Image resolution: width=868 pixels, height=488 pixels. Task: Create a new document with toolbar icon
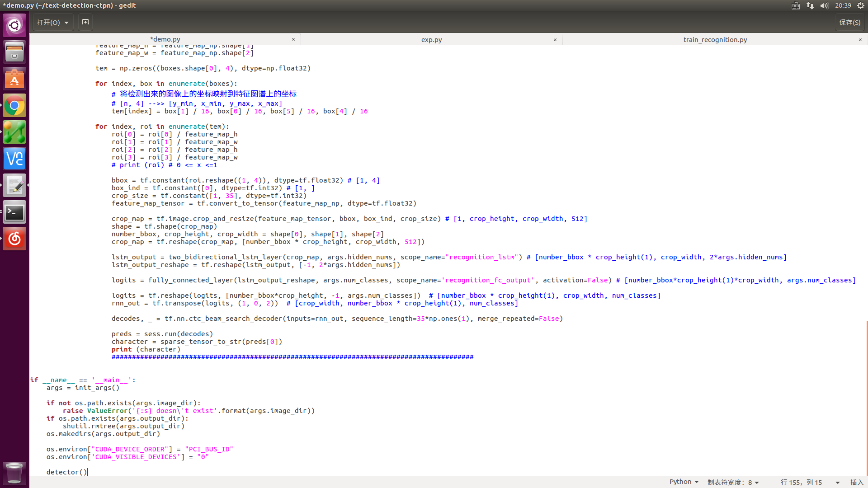point(85,22)
